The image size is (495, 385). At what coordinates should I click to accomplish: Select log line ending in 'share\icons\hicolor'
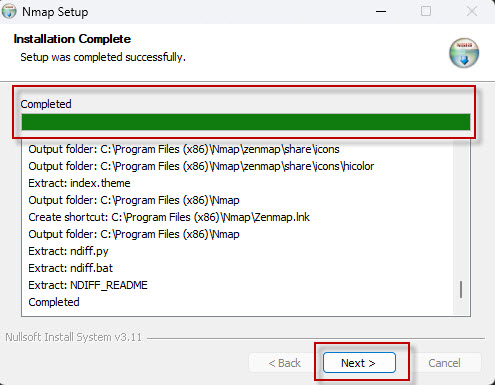pos(201,166)
